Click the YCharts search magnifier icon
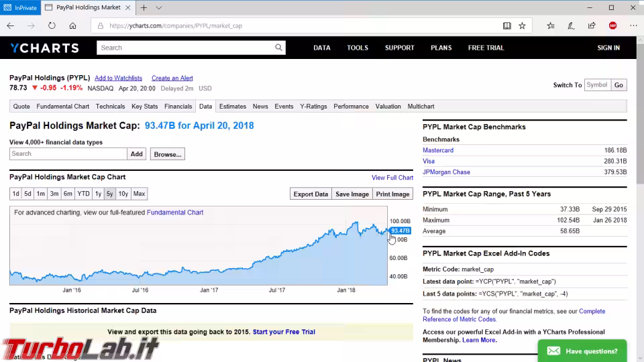 click(278, 48)
